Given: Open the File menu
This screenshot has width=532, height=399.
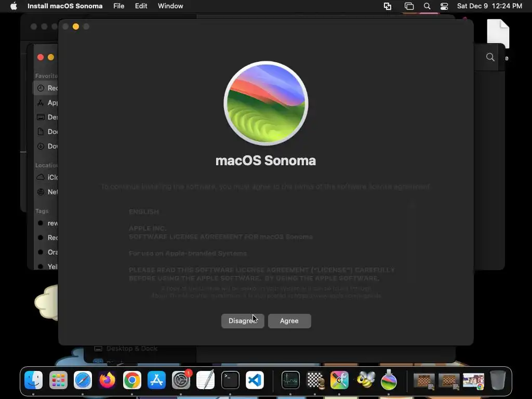Looking at the screenshot, I should (x=119, y=6).
